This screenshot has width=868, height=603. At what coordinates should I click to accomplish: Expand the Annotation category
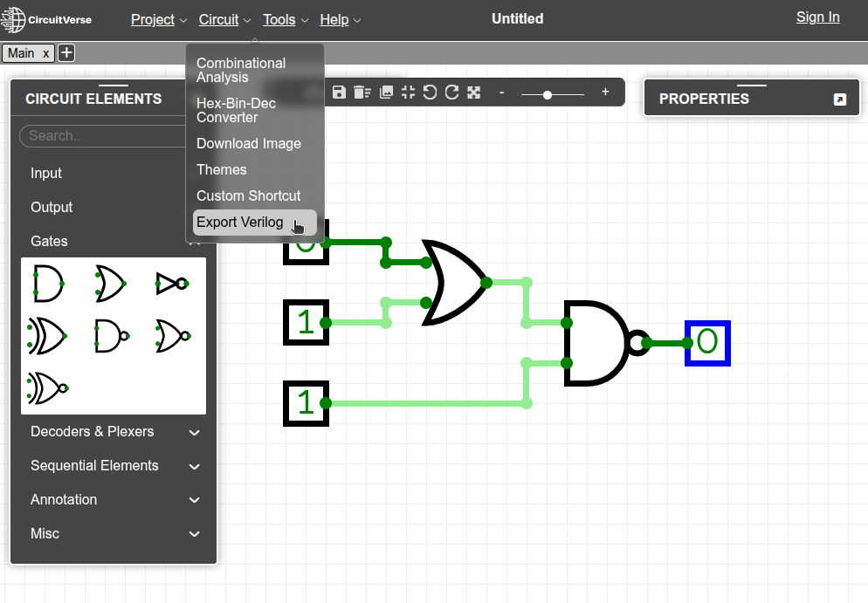pos(114,500)
